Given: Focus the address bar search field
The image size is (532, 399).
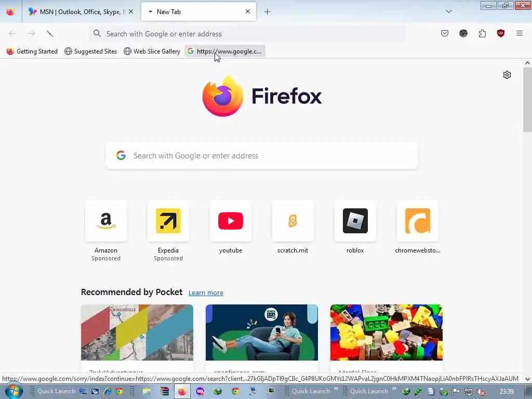Looking at the screenshot, I should (247, 34).
